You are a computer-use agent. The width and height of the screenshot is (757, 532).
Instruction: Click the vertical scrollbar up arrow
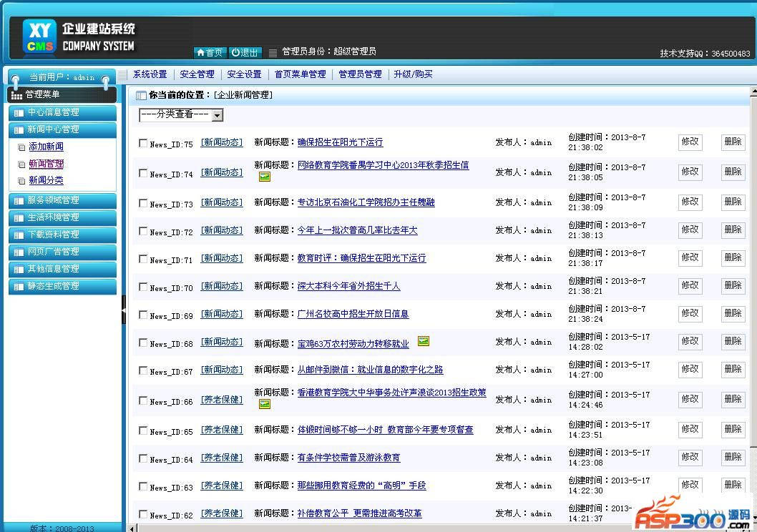click(753, 91)
